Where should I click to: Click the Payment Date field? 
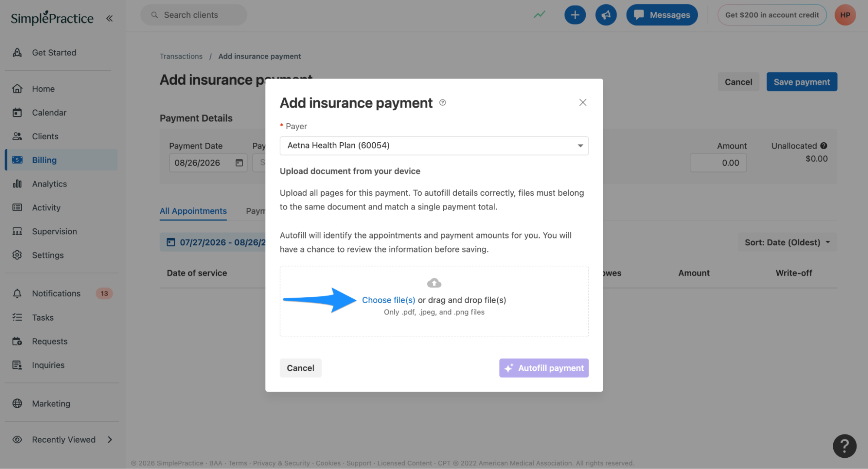tap(208, 163)
